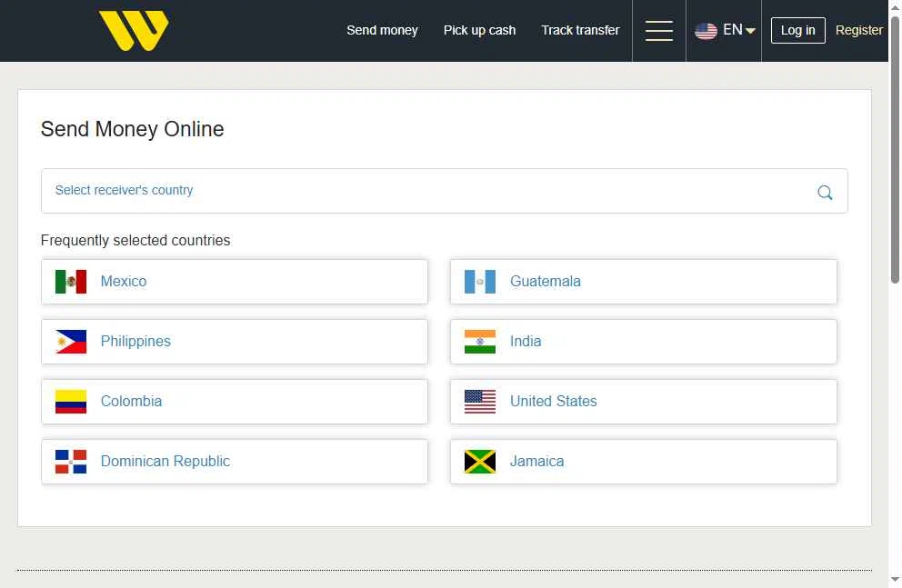This screenshot has width=902, height=588.
Task: Click the United States flag icon
Action: pyautogui.click(x=480, y=401)
